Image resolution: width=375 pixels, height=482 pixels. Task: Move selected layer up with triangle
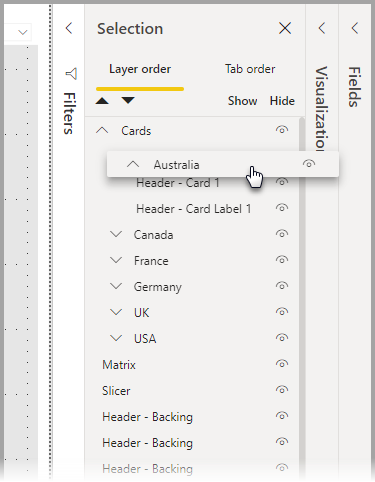tap(102, 100)
